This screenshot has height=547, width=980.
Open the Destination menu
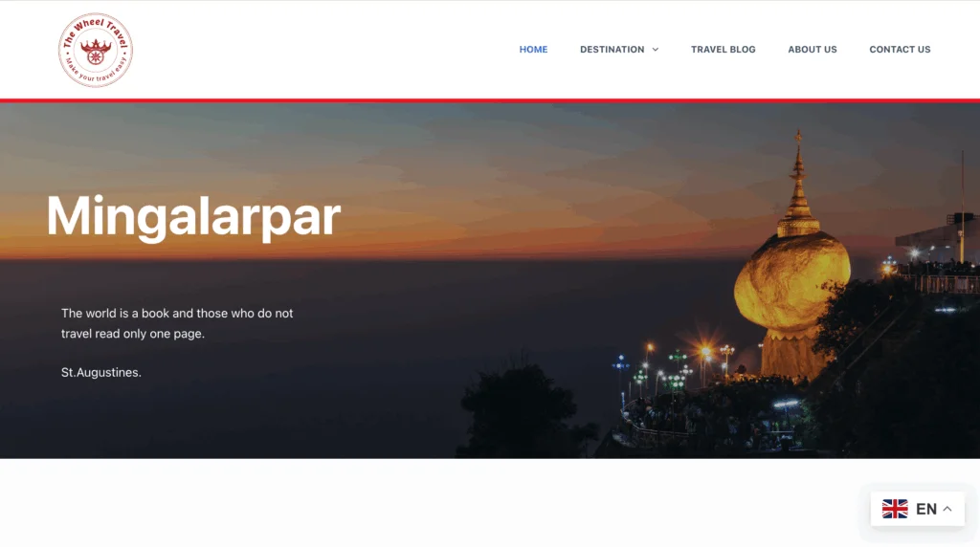(x=612, y=50)
